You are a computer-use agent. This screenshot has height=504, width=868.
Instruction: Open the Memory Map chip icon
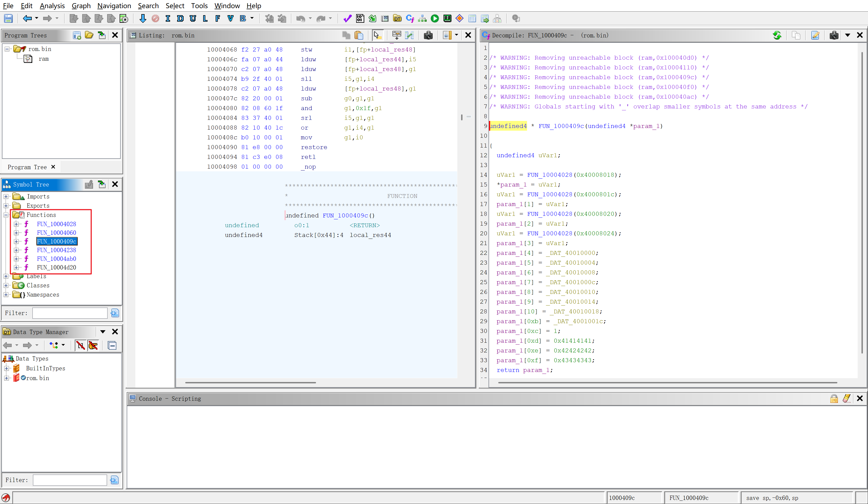point(447,19)
